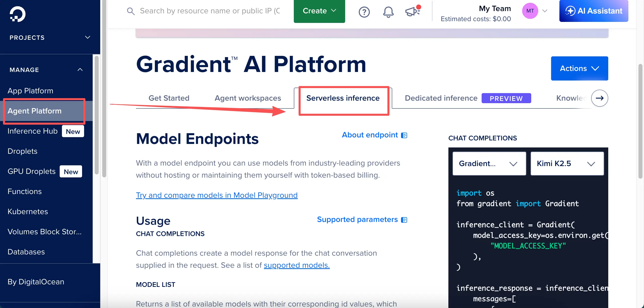Open Inference Hub in sidebar

(33, 131)
